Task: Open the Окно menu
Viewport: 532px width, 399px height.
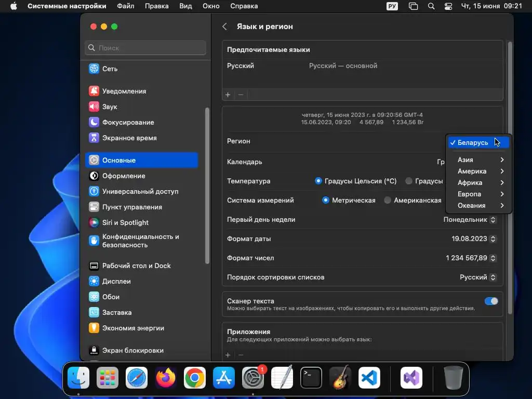Action: 211,6
